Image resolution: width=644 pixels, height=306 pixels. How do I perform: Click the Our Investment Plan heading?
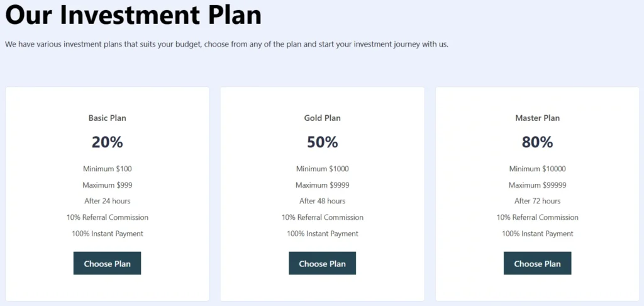click(133, 14)
